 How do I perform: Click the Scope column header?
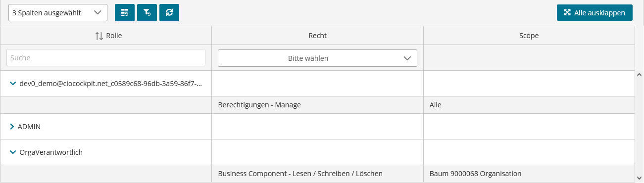(529, 36)
